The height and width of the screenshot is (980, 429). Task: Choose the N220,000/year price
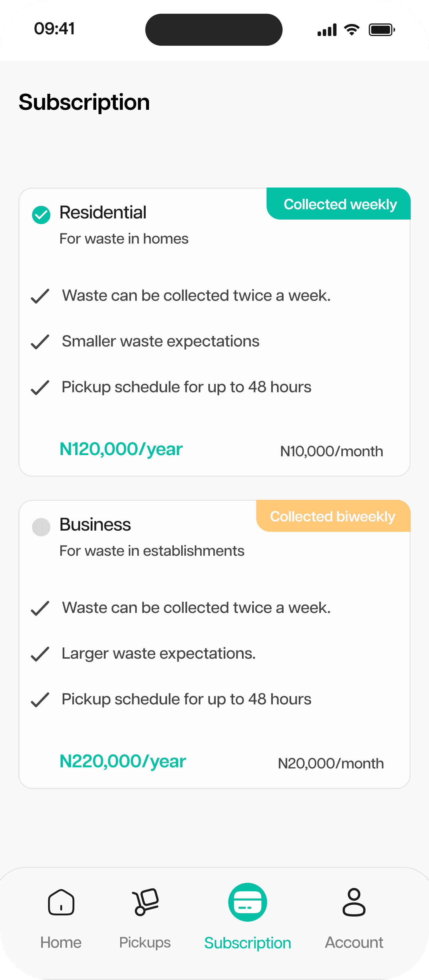click(123, 761)
